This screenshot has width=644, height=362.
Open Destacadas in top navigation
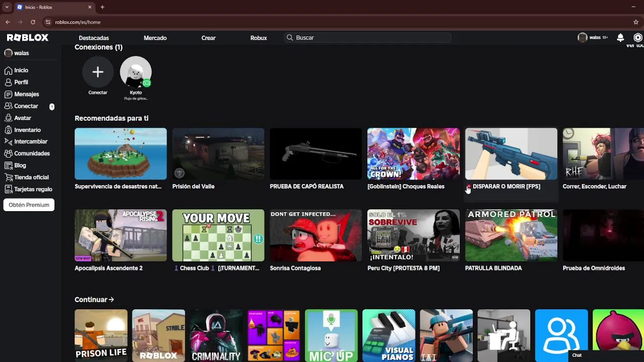pos(94,38)
